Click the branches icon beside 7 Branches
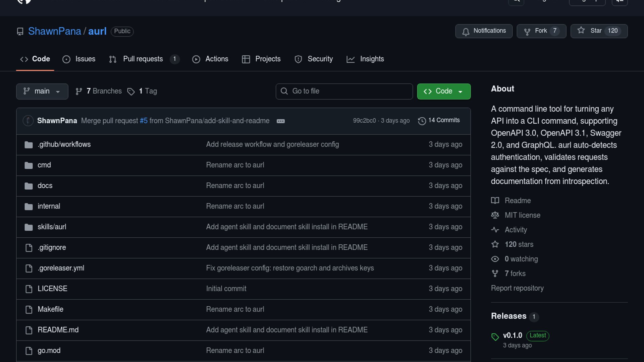Screen dimensions: 644x362 (x=79, y=92)
